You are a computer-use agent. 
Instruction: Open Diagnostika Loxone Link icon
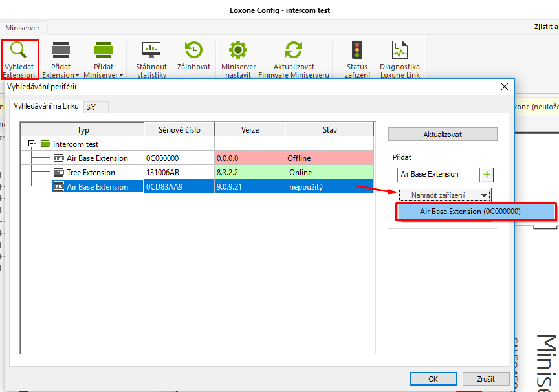(399, 51)
